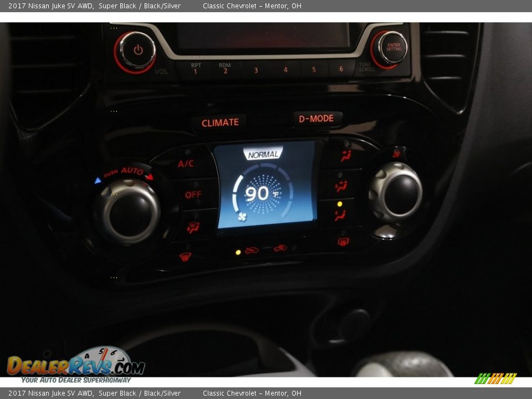
Task: Select radio preset 1 RPT button
Action: [x=195, y=69]
